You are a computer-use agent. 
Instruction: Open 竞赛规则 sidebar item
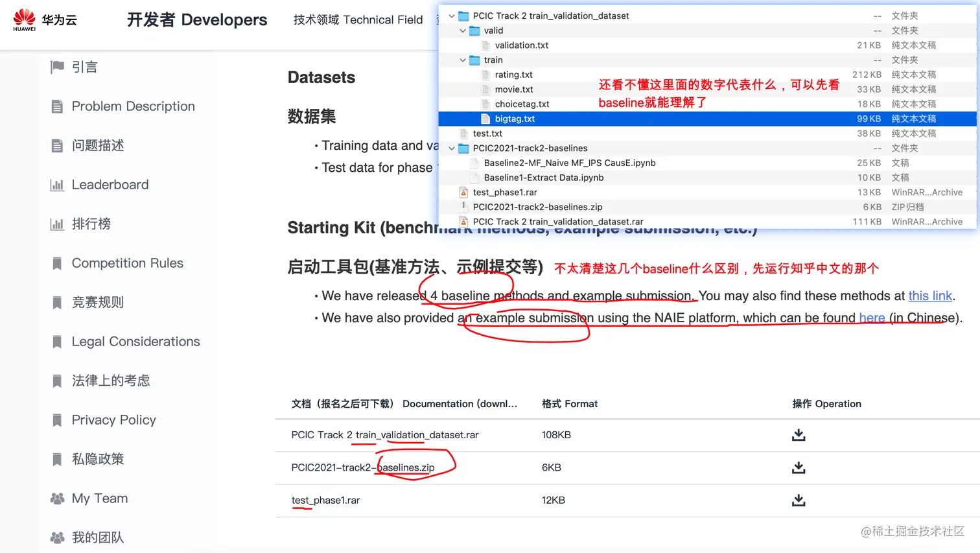pyautogui.click(x=98, y=302)
